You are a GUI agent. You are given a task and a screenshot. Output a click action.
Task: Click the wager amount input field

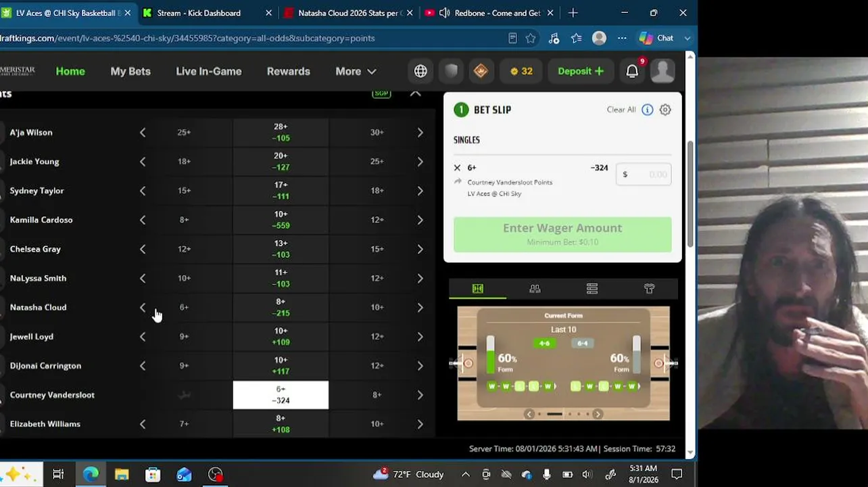coord(644,175)
